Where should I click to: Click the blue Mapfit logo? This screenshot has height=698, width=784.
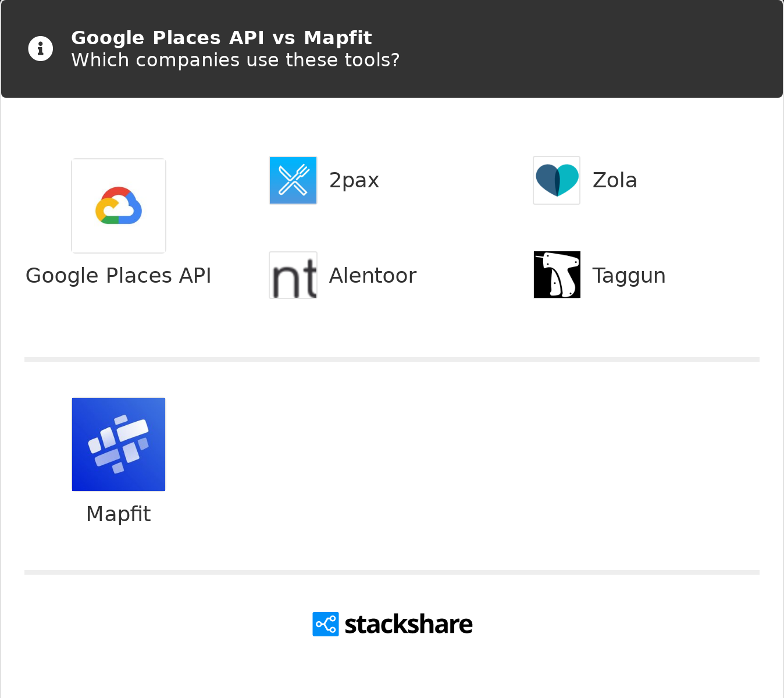click(x=119, y=444)
